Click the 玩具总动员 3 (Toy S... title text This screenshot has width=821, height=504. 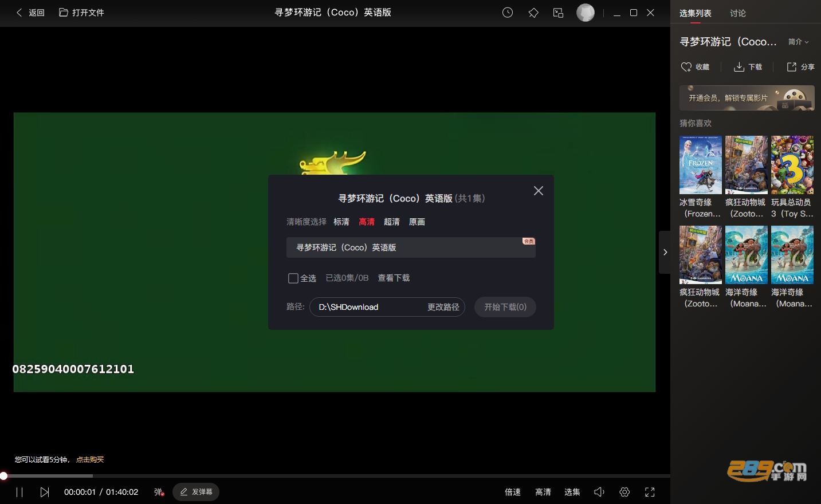tap(792, 208)
